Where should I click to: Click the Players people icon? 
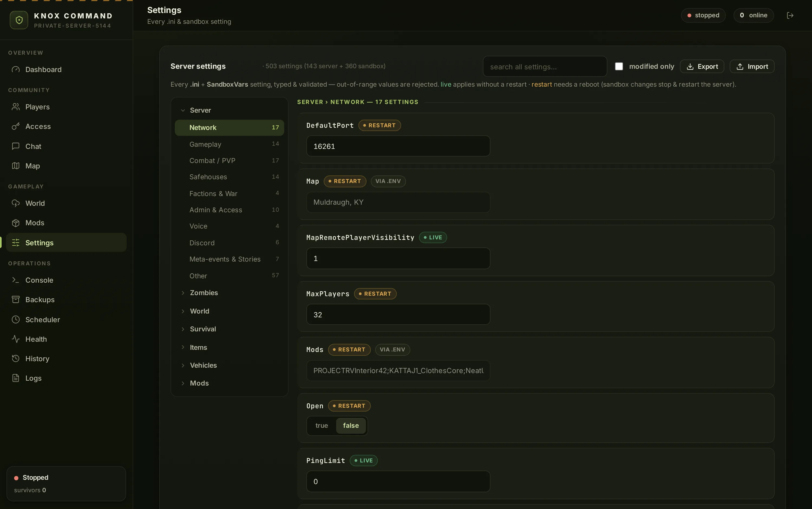point(16,107)
